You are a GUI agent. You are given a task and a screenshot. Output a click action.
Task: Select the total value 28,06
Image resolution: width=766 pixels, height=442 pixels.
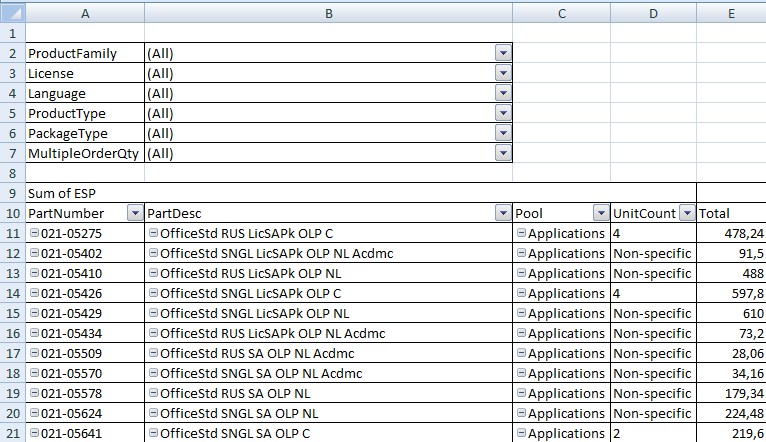click(x=731, y=353)
